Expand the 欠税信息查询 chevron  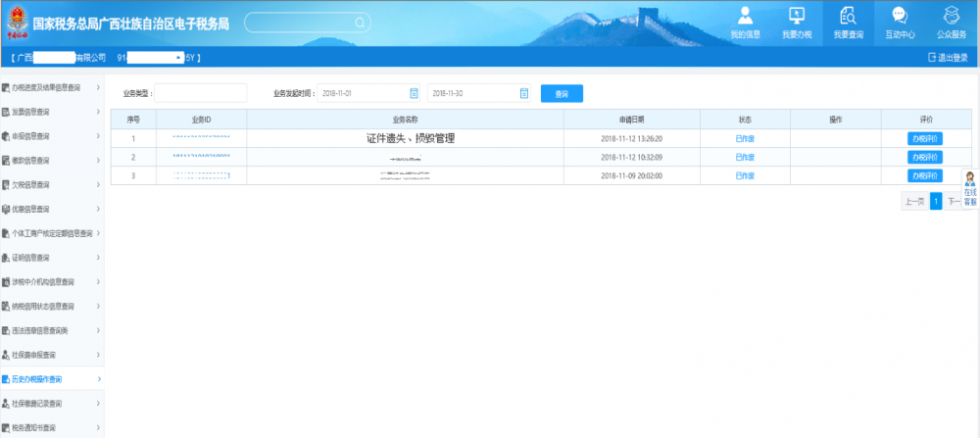(98, 185)
